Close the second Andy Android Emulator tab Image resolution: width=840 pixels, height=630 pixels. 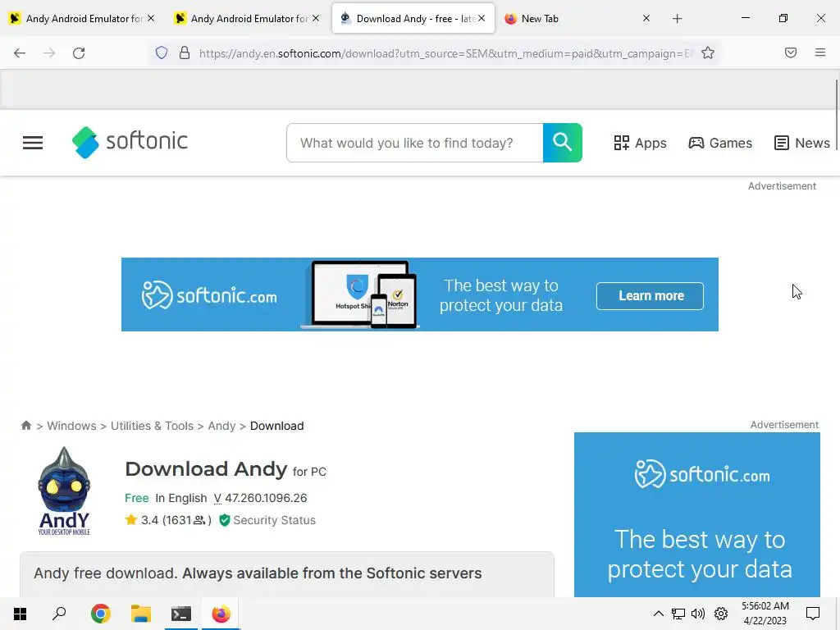[x=316, y=19]
